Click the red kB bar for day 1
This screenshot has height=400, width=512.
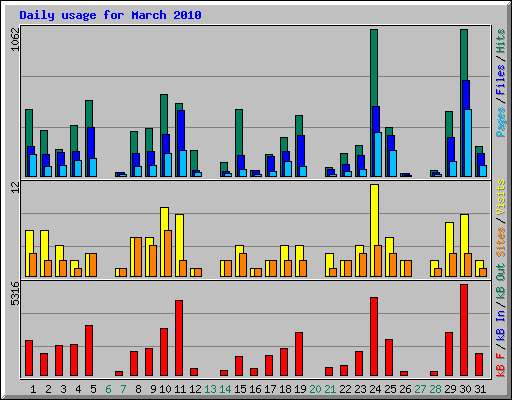[x=29, y=358]
